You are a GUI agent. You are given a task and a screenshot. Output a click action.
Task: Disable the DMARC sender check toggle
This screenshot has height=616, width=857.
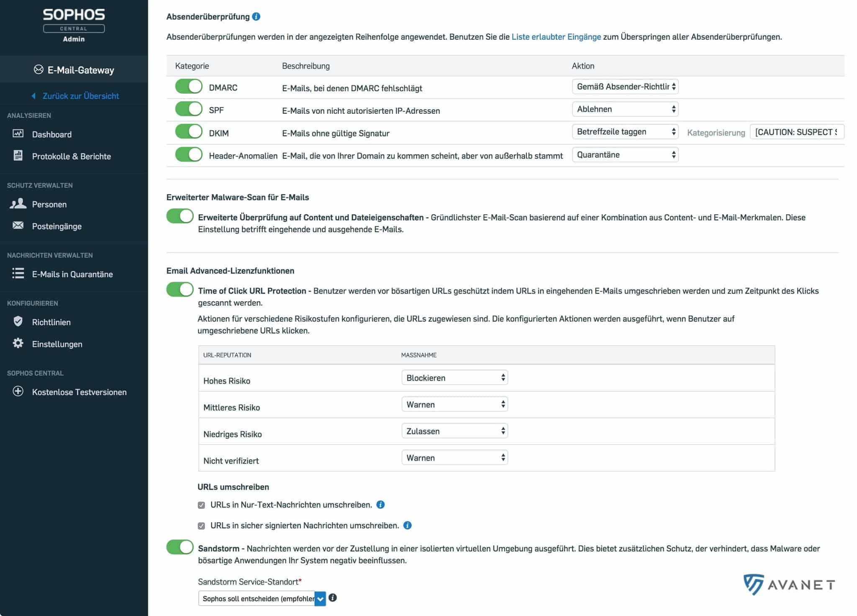189,87
